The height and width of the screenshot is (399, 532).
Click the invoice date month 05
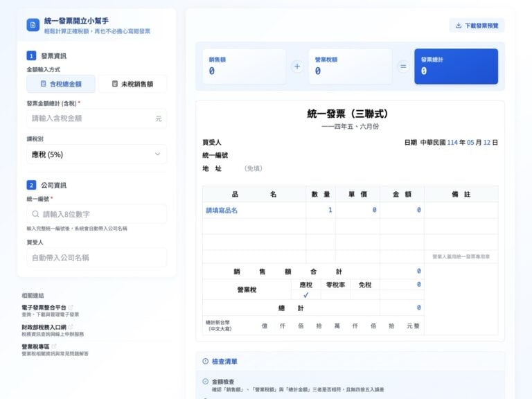pos(470,142)
